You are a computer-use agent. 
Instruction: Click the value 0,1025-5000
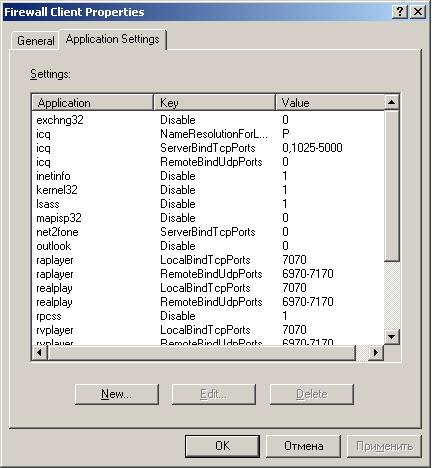[x=312, y=148]
